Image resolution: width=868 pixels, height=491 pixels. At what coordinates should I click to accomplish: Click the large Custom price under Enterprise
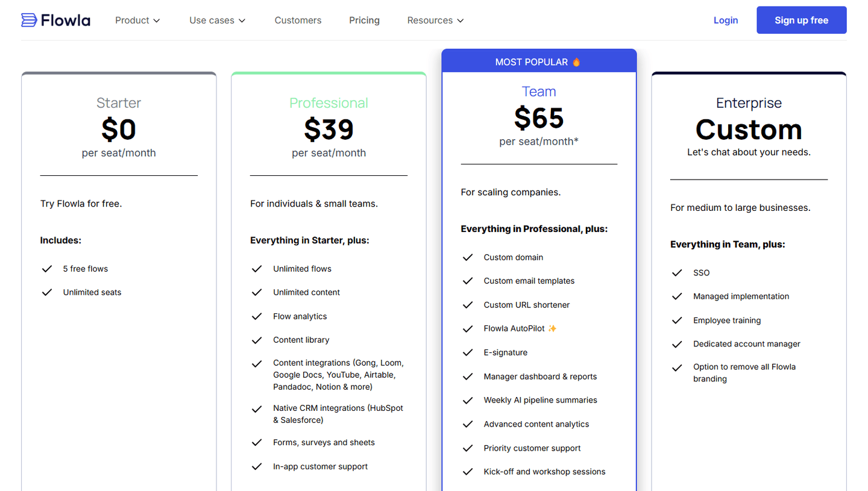tap(749, 130)
